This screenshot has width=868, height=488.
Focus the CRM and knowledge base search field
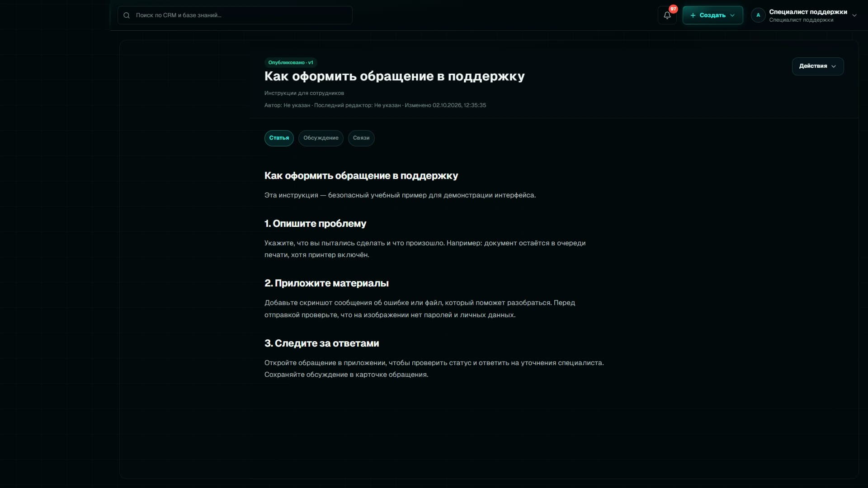click(235, 15)
